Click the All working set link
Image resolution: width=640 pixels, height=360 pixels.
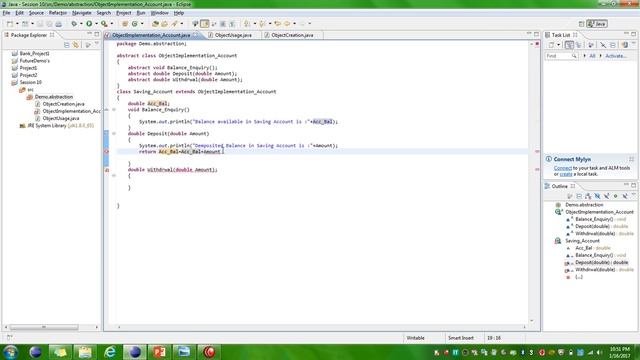click(592, 56)
